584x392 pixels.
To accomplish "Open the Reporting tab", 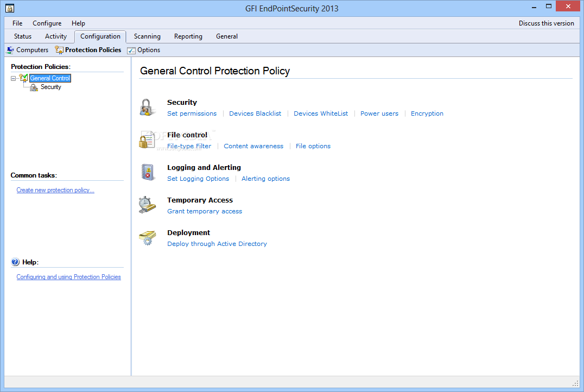I will pos(188,36).
